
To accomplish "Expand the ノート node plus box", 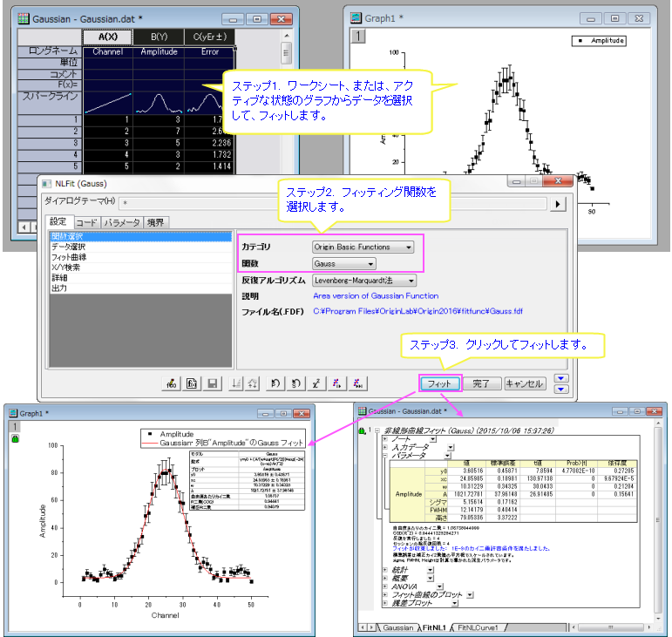I will point(385,439).
